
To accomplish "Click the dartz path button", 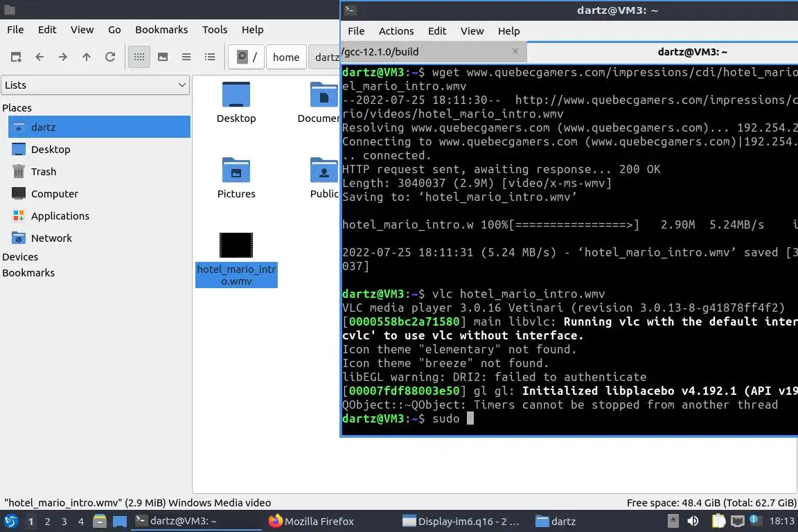I will point(324,57).
